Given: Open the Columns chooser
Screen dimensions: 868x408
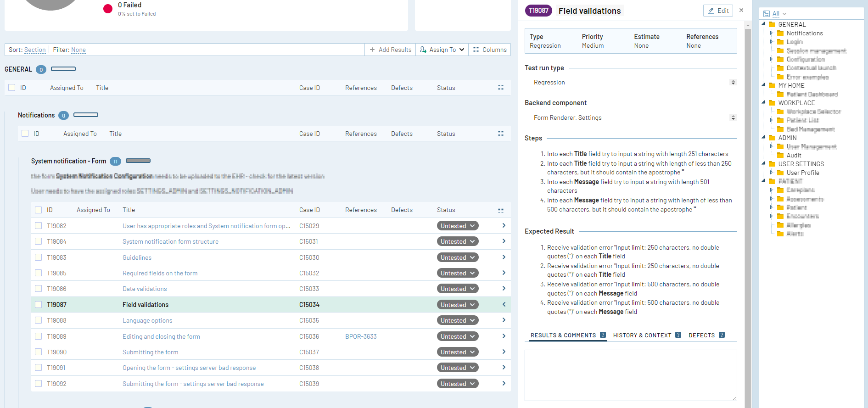Looking at the screenshot, I should point(490,50).
